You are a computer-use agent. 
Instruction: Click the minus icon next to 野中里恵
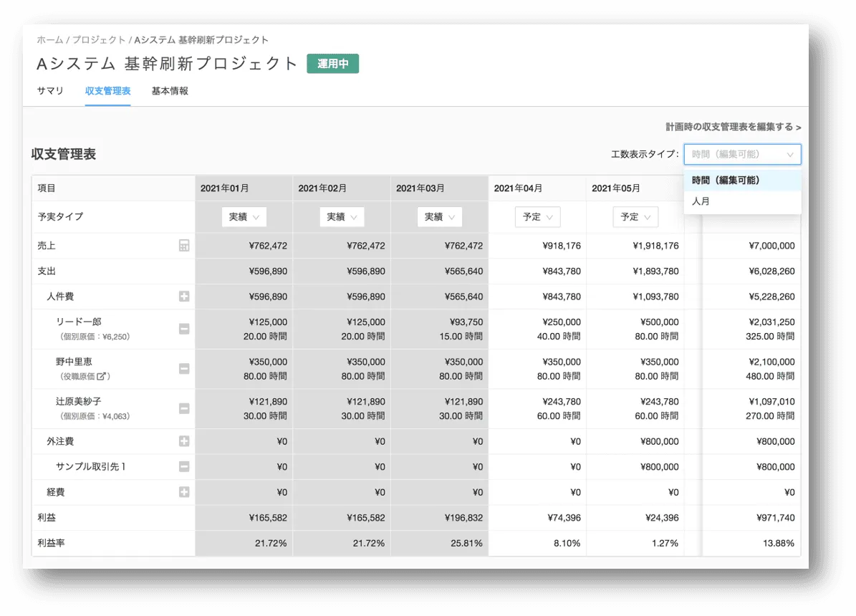click(186, 368)
